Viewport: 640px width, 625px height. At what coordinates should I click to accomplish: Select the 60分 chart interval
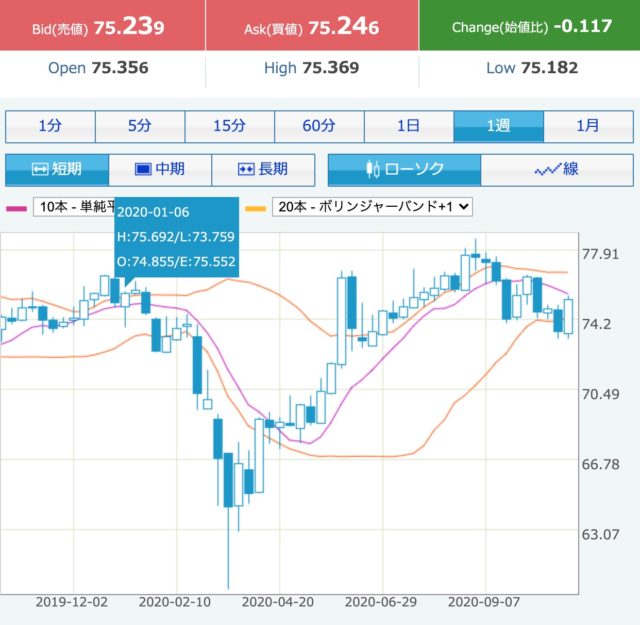tap(319, 126)
